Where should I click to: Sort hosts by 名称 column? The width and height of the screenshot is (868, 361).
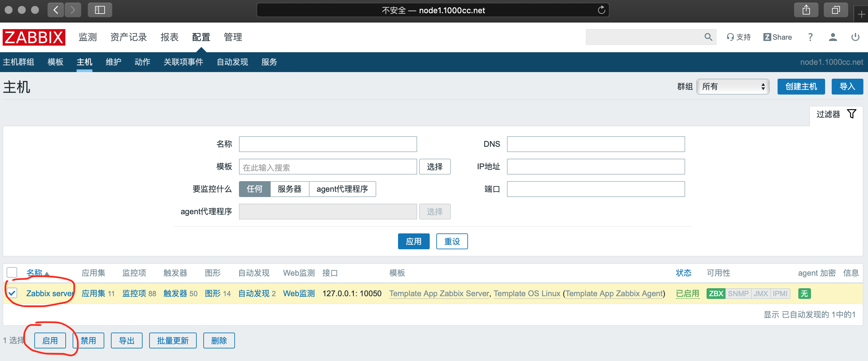click(34, 273)
